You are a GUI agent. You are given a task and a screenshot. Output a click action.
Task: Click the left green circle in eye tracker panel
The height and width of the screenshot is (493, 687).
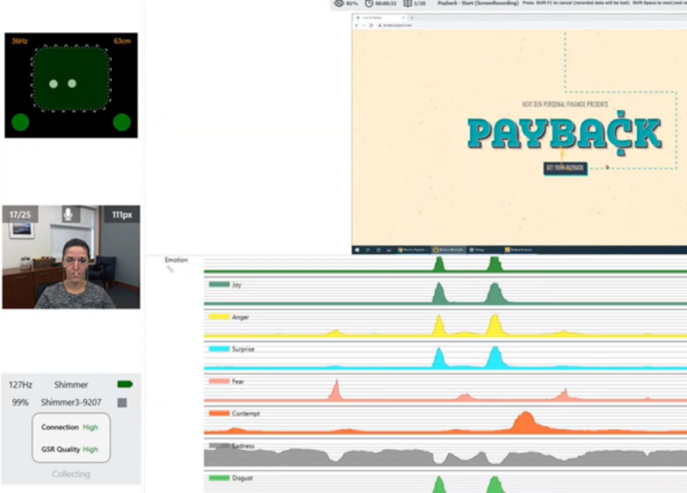[x=20, y=122]
